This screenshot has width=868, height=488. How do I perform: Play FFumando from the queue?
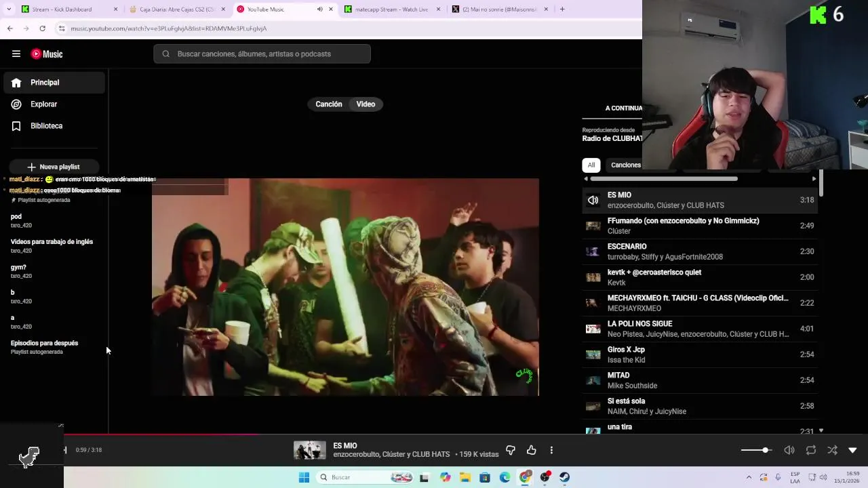(x=700, y=226)
